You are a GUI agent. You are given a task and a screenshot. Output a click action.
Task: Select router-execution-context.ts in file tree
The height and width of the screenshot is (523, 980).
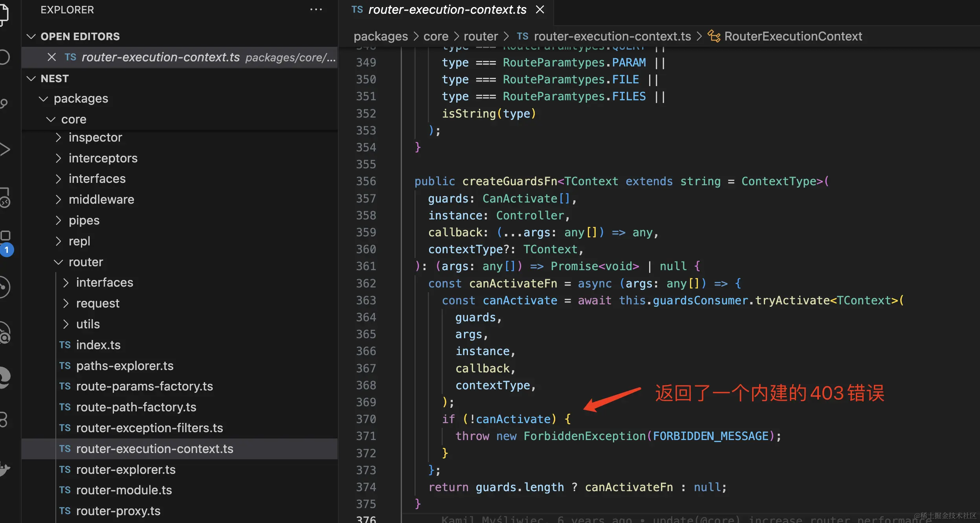click(x=180, y=449)
